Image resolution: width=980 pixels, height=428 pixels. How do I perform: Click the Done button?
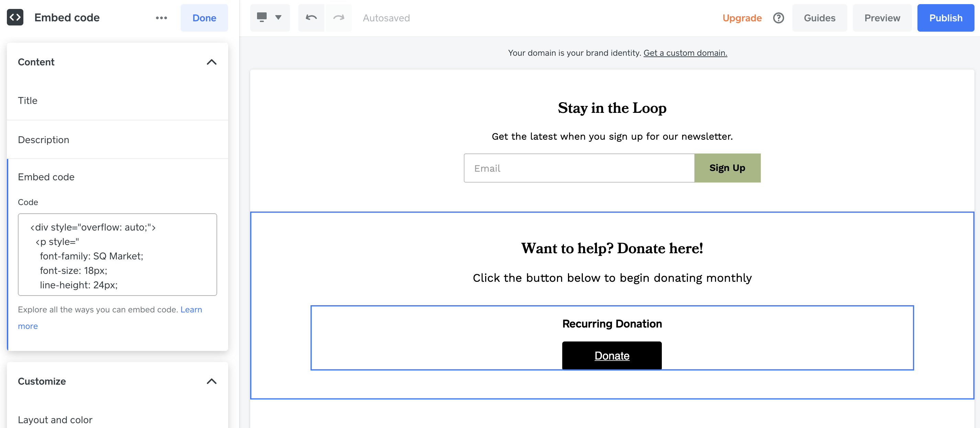click(204, 18)
